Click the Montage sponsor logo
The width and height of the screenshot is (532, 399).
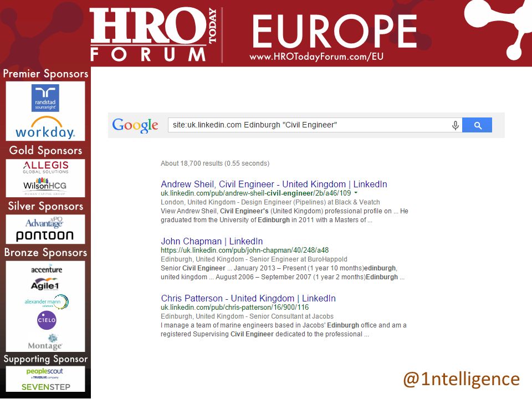[45, 342]
